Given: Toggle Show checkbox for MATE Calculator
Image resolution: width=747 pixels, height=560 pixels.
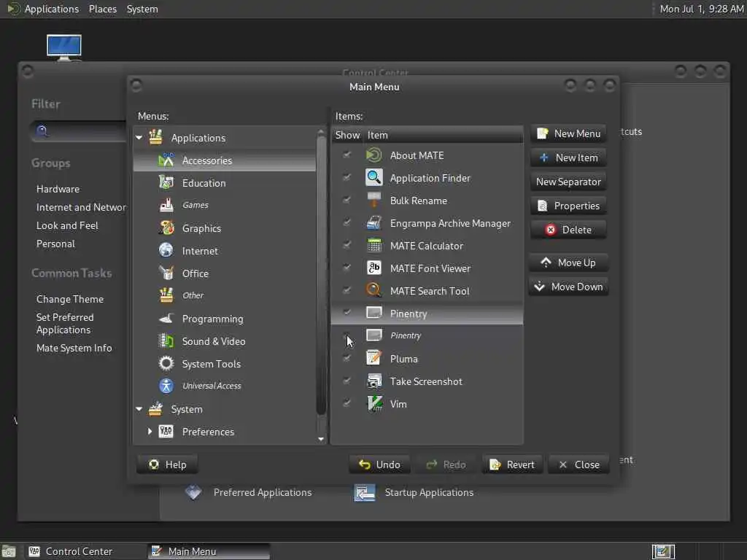Looking at the screenshot, I should point(347,245).
